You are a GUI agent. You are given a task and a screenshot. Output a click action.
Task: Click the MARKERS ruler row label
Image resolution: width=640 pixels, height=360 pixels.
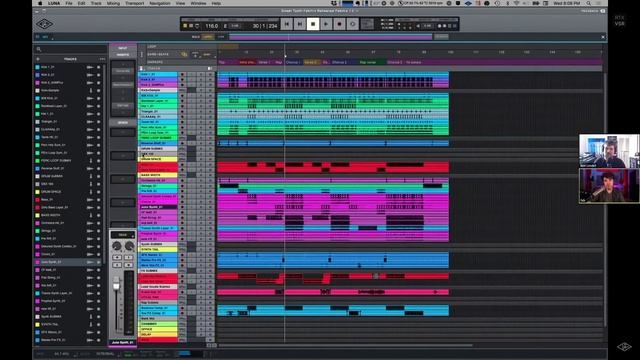(x=155, y=62)
